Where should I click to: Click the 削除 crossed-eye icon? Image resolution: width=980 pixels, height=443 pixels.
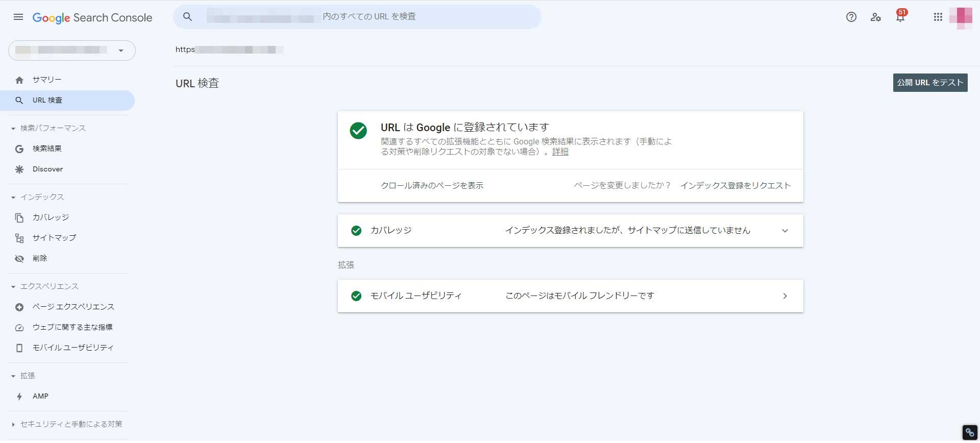point(19,259)
